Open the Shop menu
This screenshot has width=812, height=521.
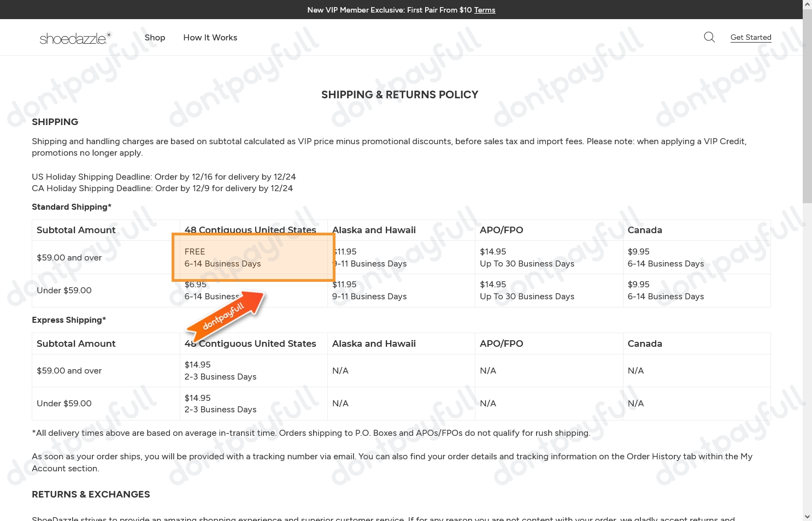pos(155,37)
